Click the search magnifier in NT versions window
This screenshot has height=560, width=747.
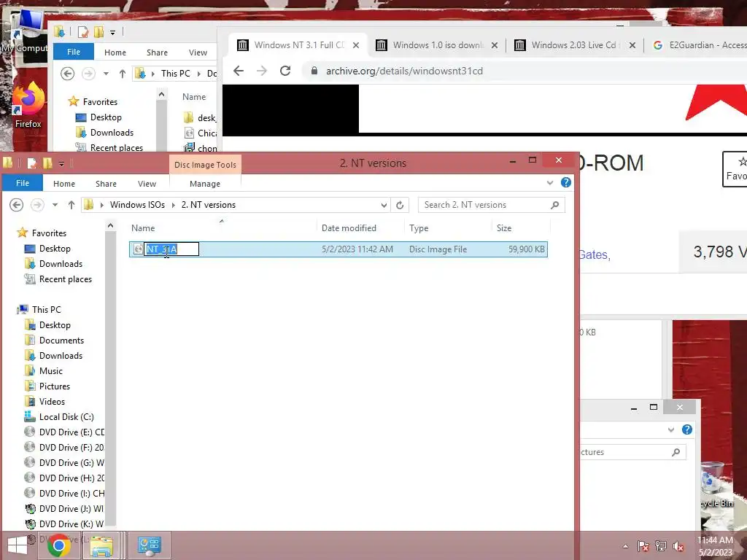[x=554, y=205]
